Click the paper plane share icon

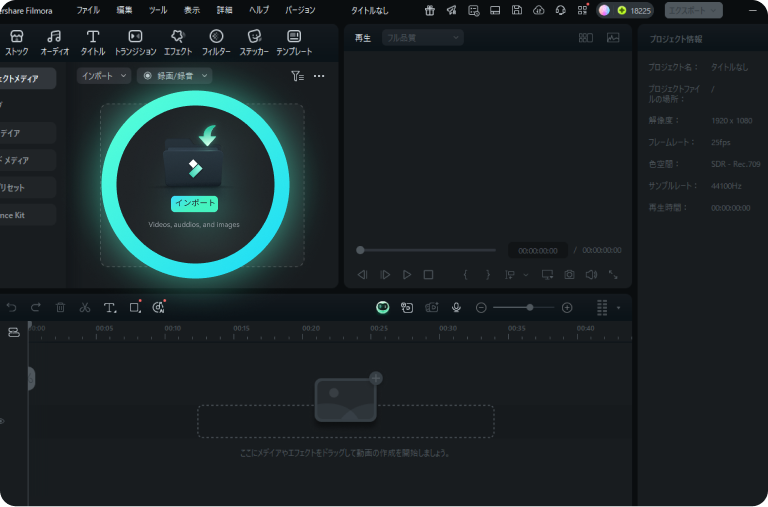[x=451, y=10]
